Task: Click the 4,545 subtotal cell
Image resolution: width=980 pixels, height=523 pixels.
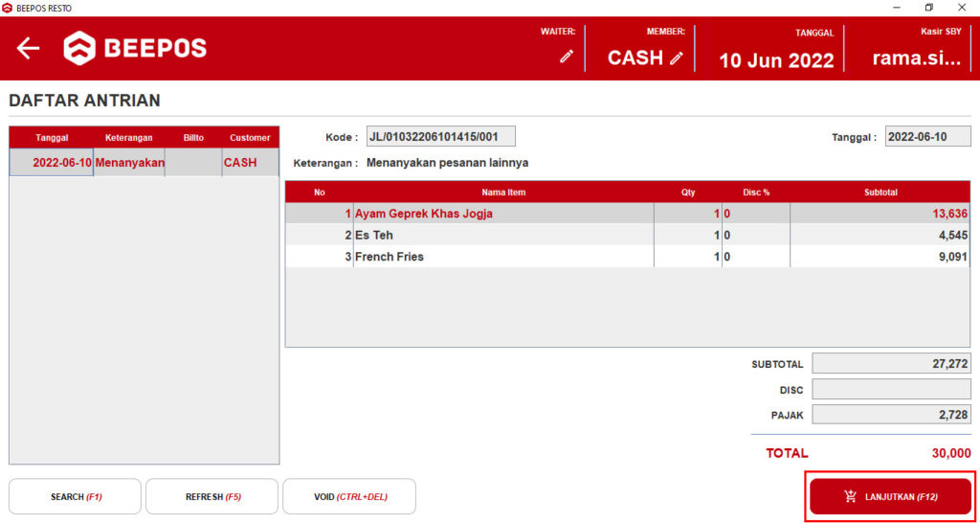Action: coord(880,236)
